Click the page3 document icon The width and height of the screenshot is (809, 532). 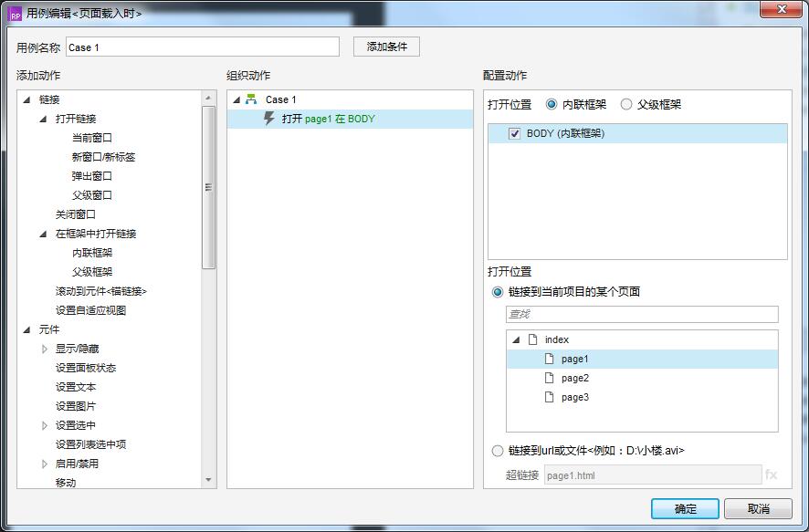550,397
